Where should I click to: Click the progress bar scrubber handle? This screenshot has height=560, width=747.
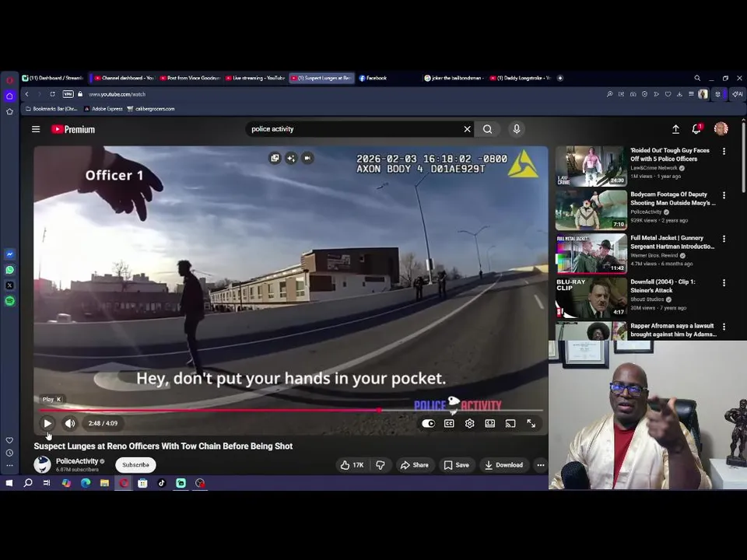coord(379,410)
